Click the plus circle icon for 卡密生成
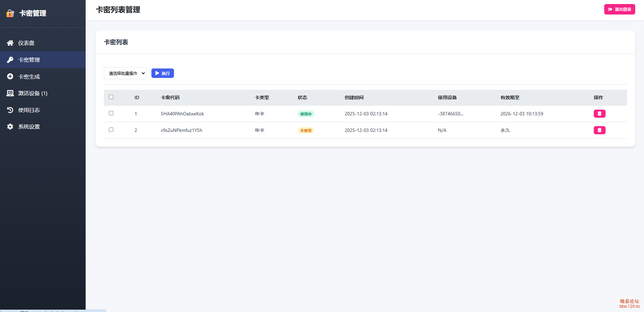 [x=10, y=77]
